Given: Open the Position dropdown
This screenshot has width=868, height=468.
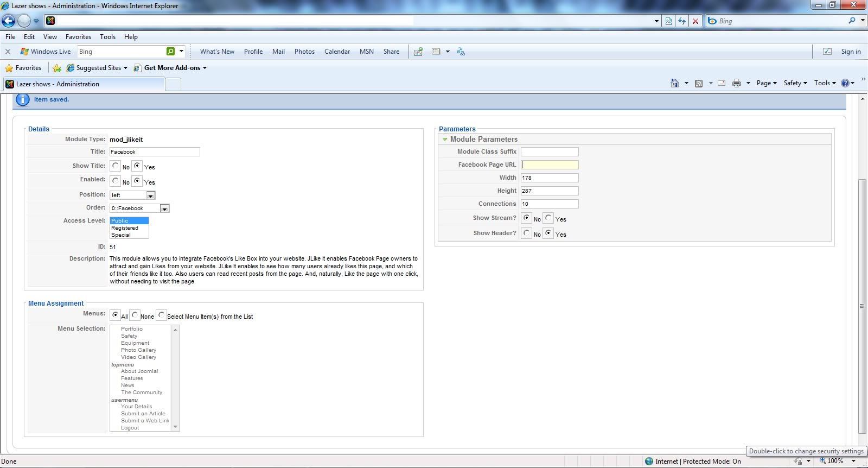Looking at the screenshot, I should click(x=151, y=195).
